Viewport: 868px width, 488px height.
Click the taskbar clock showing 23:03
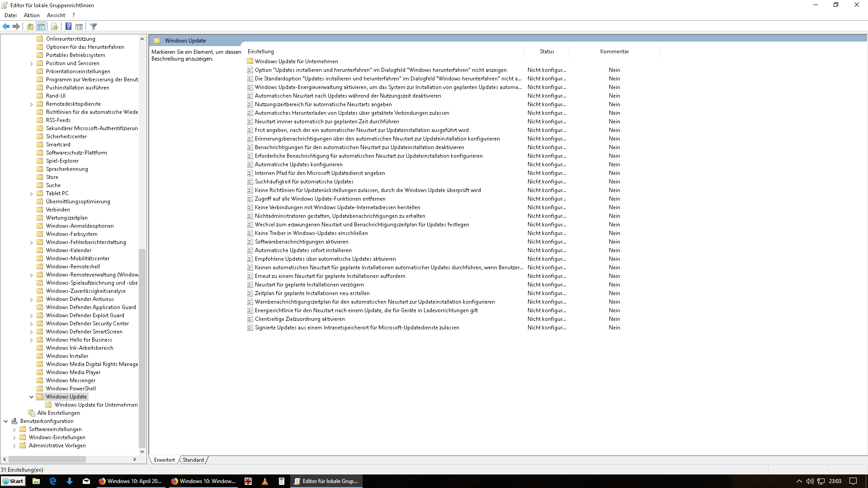pos(835,481)
